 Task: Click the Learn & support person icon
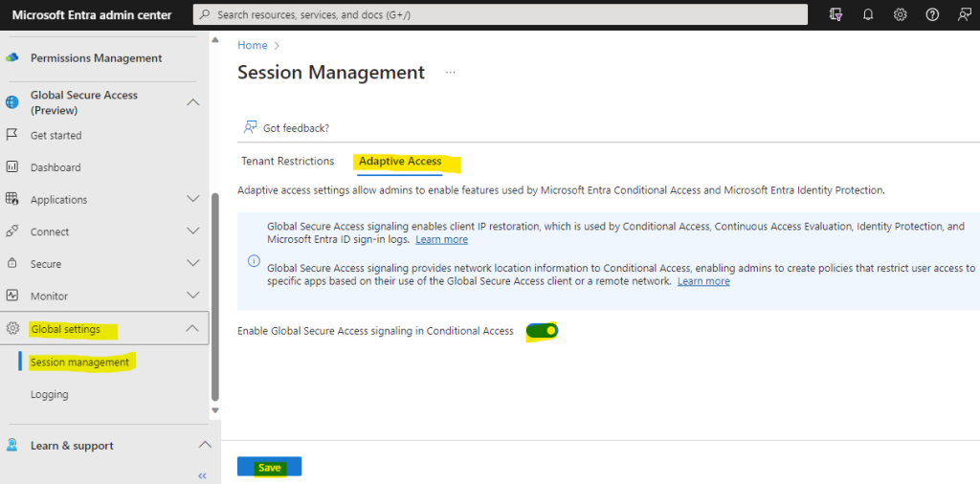click(11, 446)
